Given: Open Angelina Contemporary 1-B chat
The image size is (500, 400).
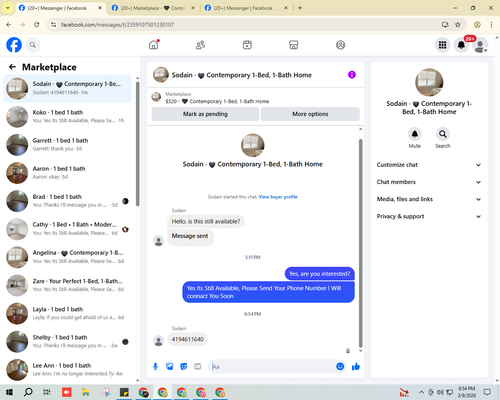Looking at the screenshot, I should pyautogui.click(x=67, y=257).
